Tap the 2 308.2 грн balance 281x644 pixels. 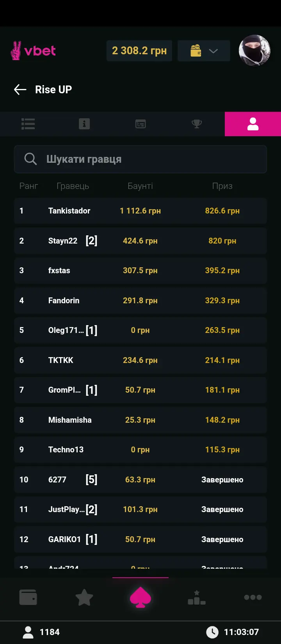139,51
